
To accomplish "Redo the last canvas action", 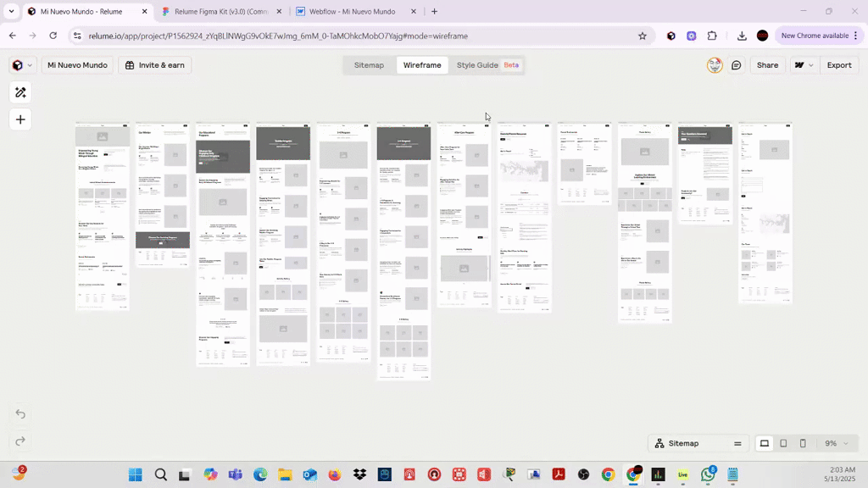I will tap(20, 441).
